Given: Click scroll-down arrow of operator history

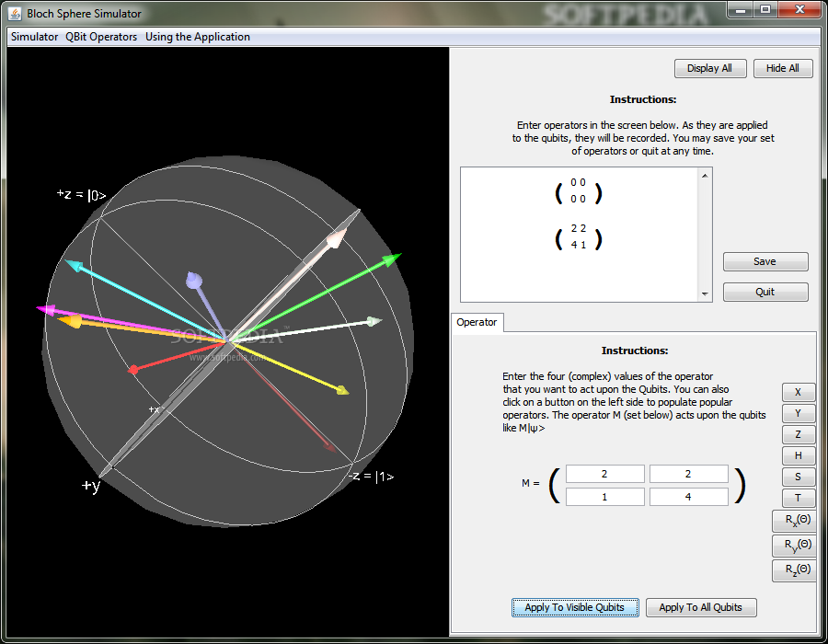Looking at the screenshot, I should point(705,294).
